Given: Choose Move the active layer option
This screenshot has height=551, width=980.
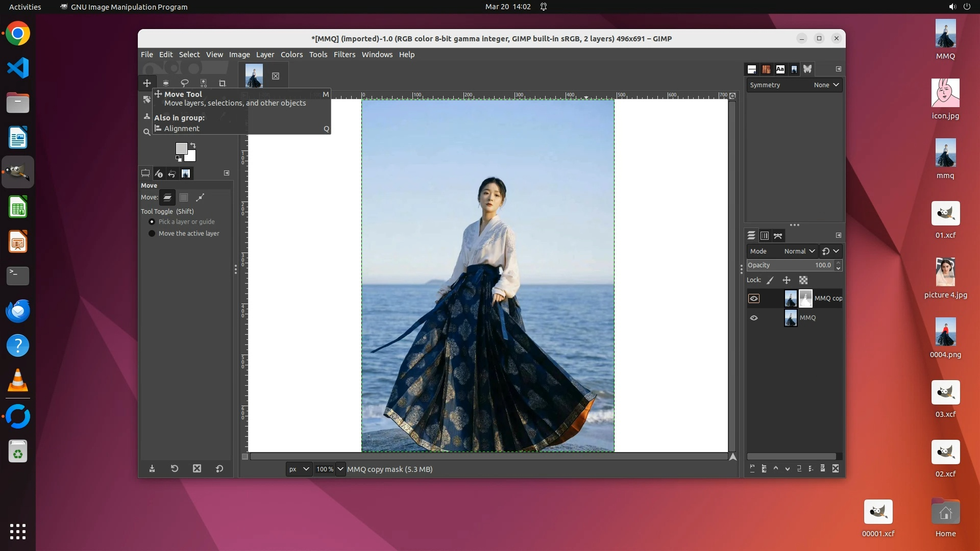Looking at the screenshot, I should click(152, 234).
